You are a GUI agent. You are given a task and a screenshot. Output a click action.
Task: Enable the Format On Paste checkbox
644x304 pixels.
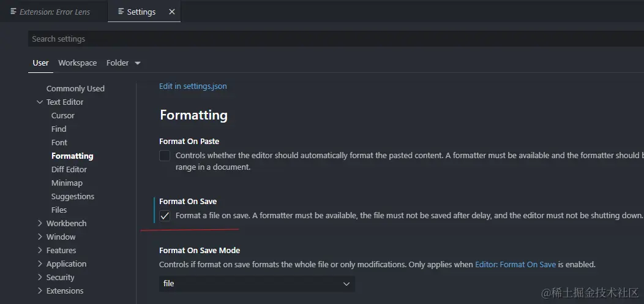165,156
